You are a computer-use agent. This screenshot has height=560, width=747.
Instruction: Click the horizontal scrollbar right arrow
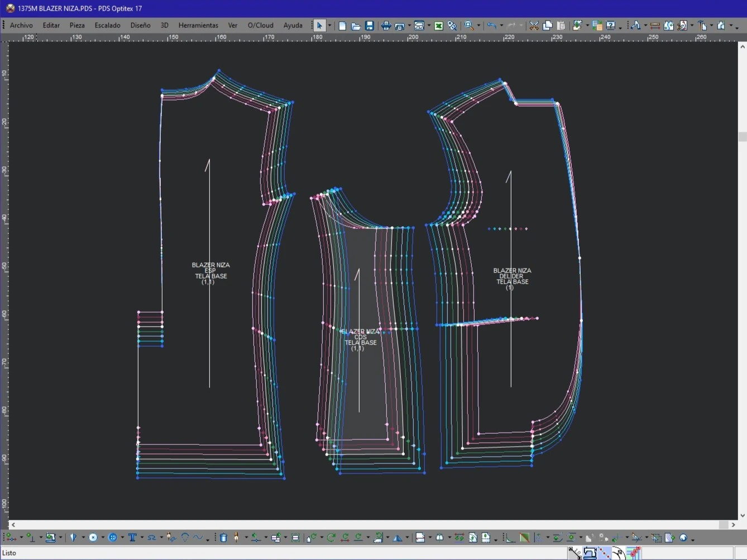click(x=733, y=525)
